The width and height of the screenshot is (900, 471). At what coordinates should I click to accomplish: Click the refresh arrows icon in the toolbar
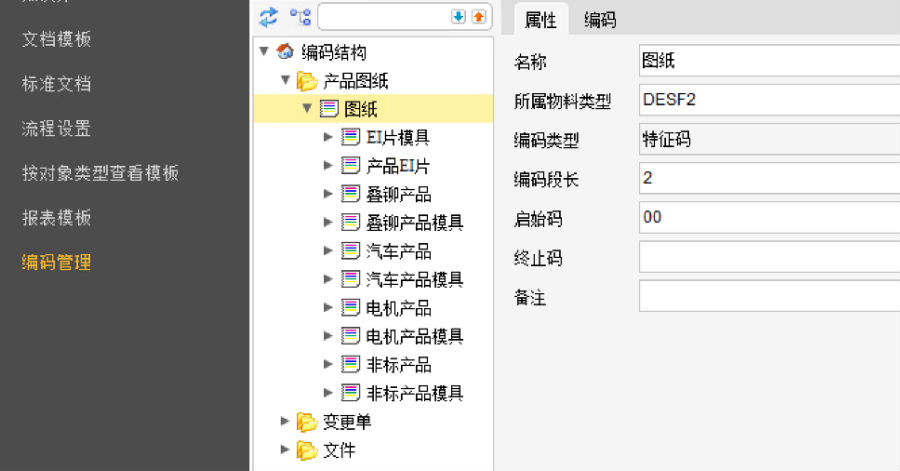click(x=268, y=17)
